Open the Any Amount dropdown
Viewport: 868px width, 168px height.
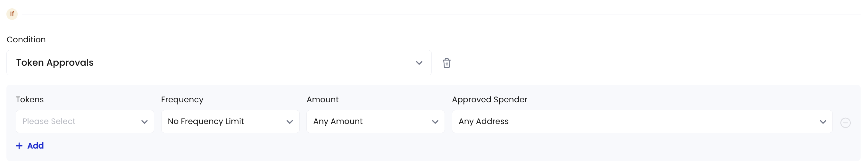(x=375, y=122)
